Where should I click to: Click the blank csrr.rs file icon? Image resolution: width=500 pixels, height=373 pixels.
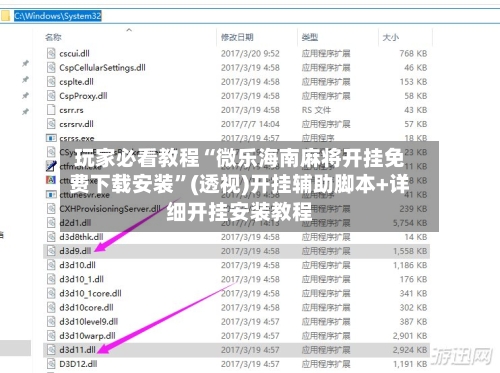[x=51, y=110]
